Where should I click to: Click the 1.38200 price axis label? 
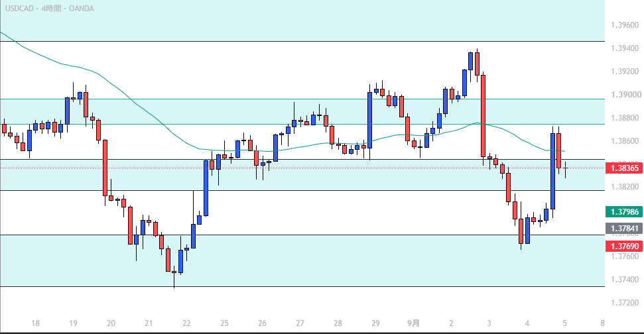coord(625,187)
